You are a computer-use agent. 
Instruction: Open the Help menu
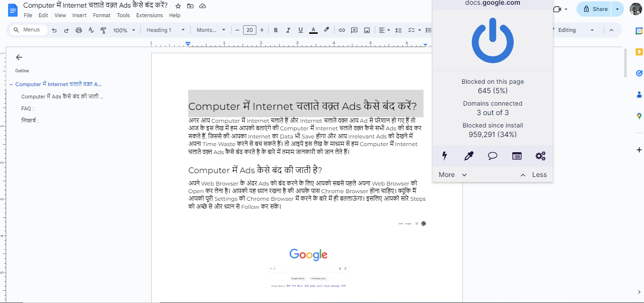175,15
